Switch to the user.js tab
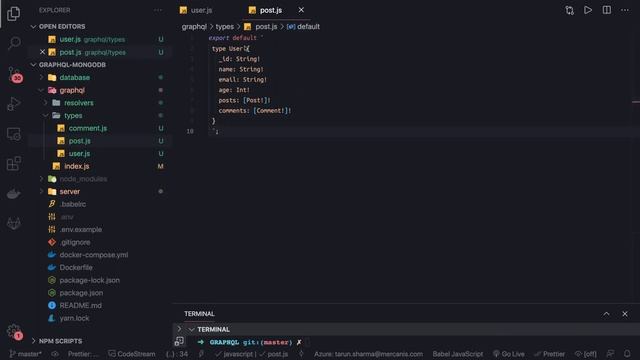Viewport: 640px width, 360px height. pyautogui.click(x=201, y=10)
